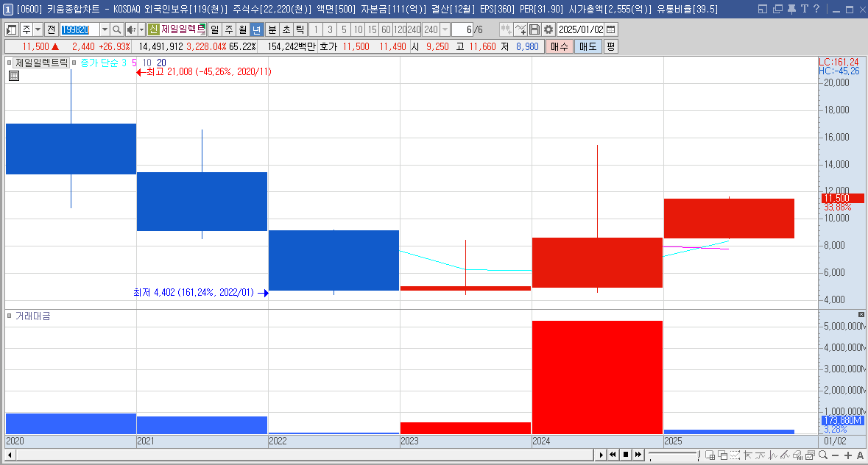Image resolution: width=868 pixels, height=465 pixels.
Task: Select the 분 (minute) period toggle
Action: pos(272,30)
